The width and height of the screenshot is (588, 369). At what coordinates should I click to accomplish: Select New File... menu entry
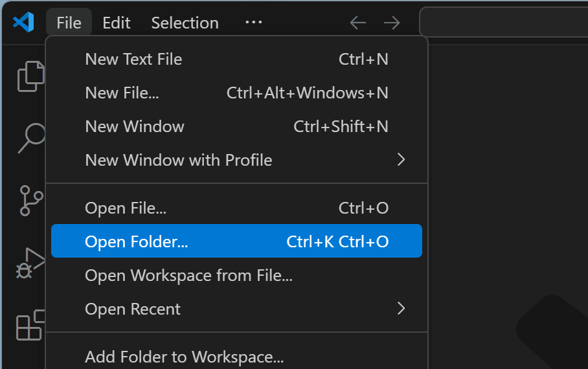pyautogui.click(x=236, y=93)
